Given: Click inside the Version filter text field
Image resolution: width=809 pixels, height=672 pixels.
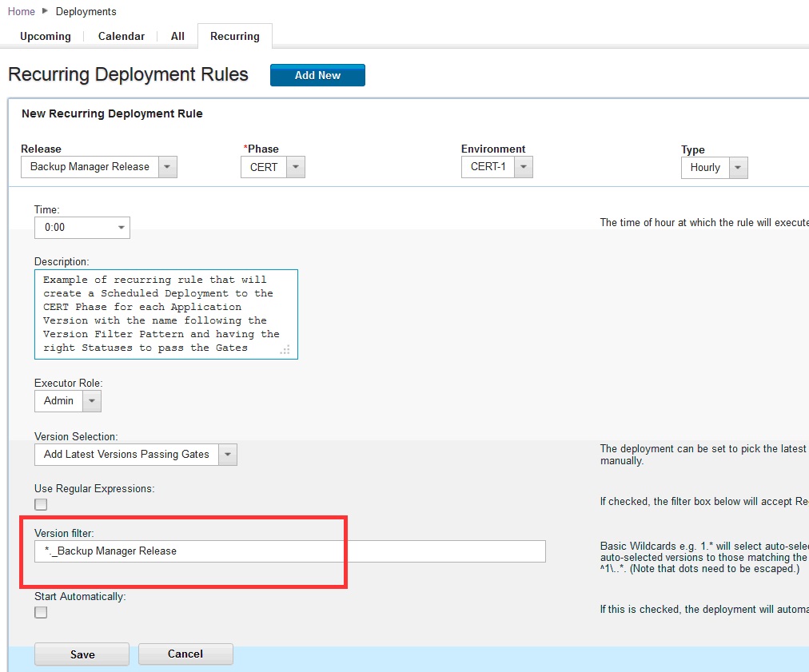Looking at the screenshot, I should click(289, 551).
